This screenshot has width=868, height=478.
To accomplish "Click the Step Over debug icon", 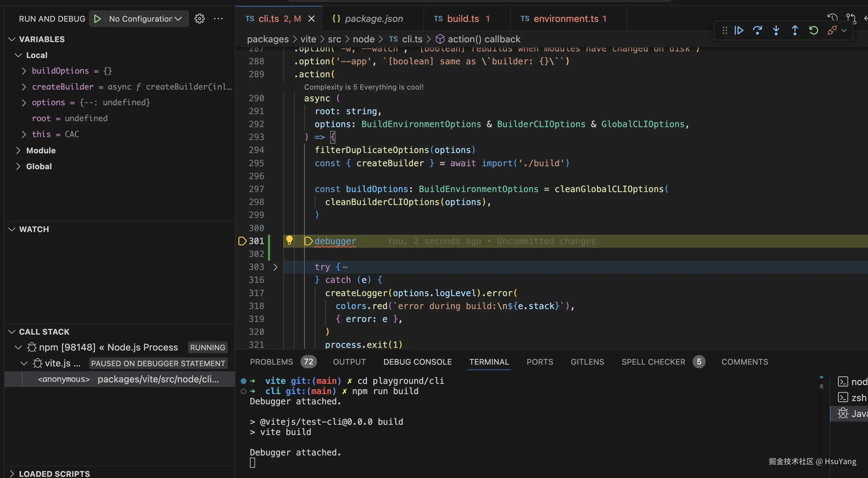I will (x=758, y=31).
